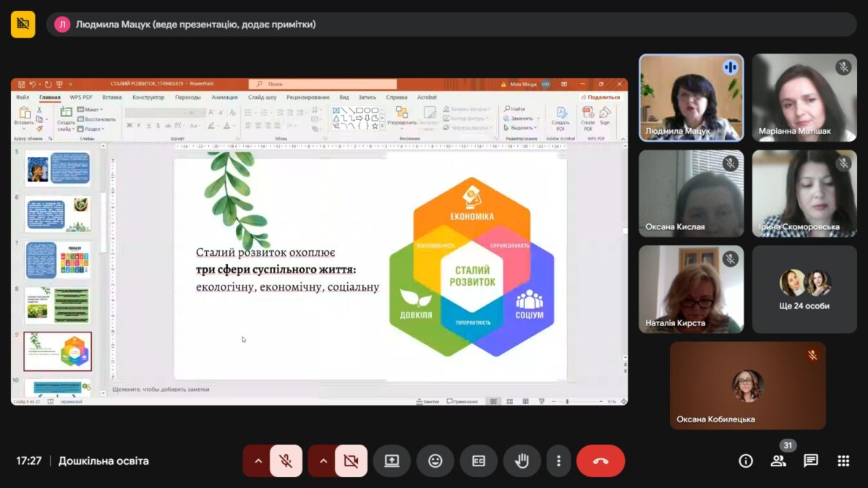The image size is (868, 488).
Task: Click the Поделиться button in PowerPoint
Action: 603,97
